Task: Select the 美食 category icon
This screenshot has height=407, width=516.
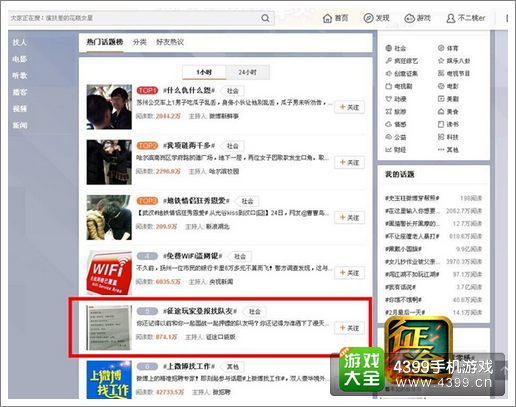Action: (x=441, y=111)
